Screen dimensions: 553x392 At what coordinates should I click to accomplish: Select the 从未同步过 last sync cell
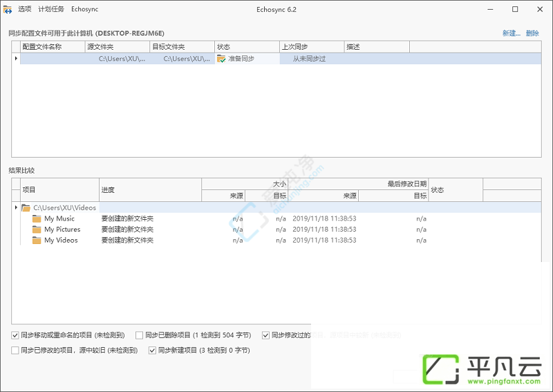click(312, 59)
